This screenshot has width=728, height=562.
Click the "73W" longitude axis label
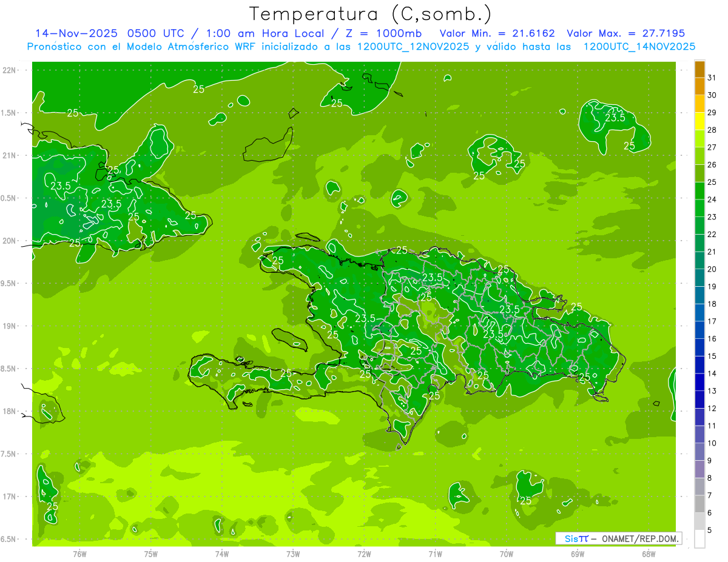coord(293,554)
